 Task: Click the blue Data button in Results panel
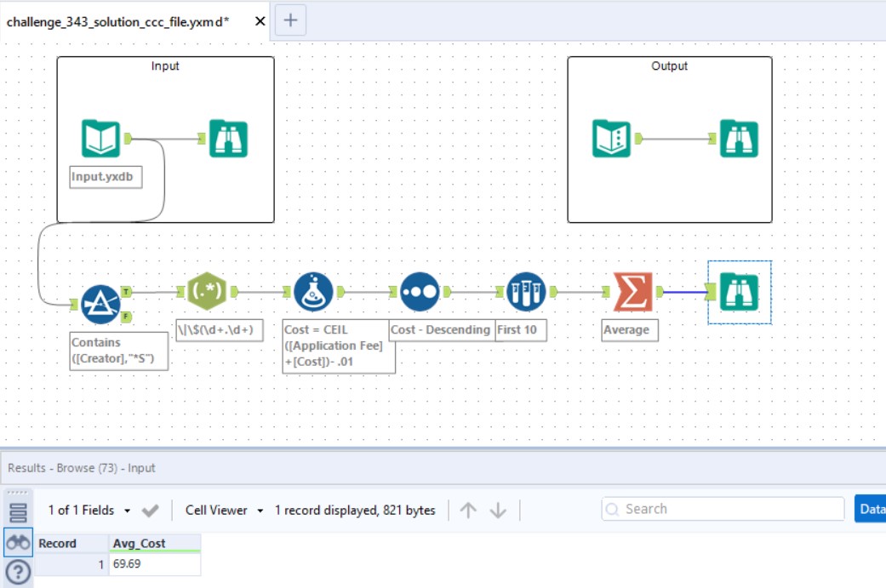(873, 509)
